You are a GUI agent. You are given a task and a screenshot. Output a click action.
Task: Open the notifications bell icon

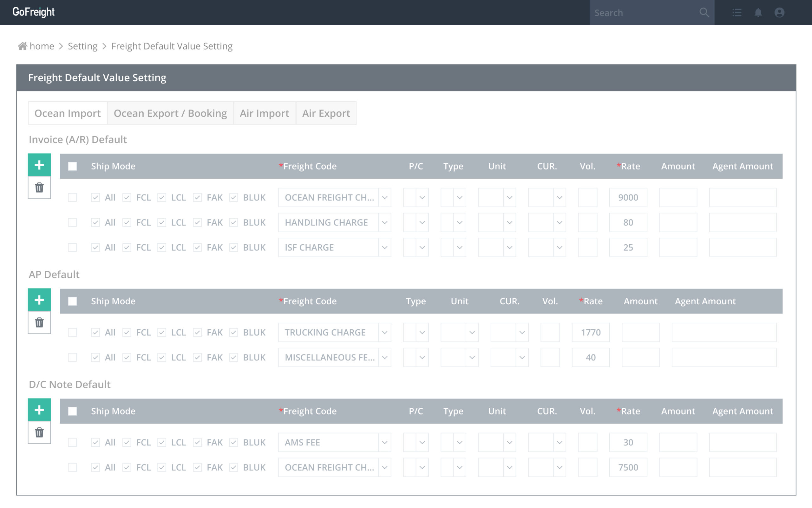click(x=758, y=13)
